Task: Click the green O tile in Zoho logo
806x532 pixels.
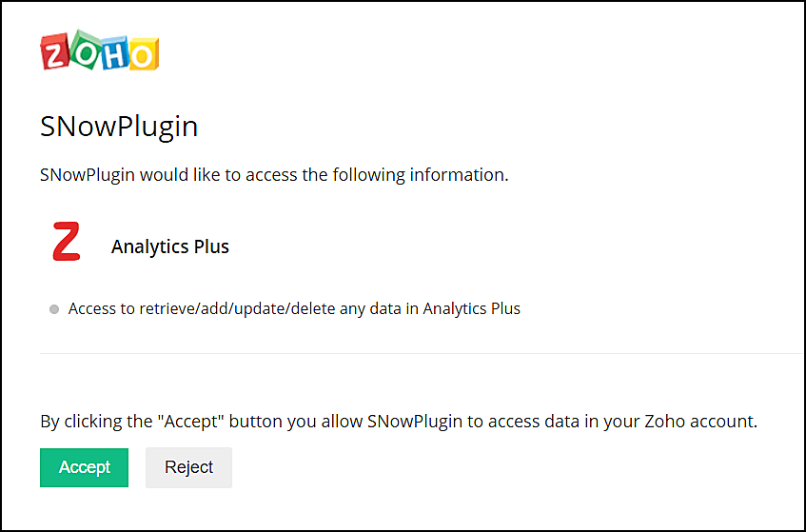Action: pos(84,50)
